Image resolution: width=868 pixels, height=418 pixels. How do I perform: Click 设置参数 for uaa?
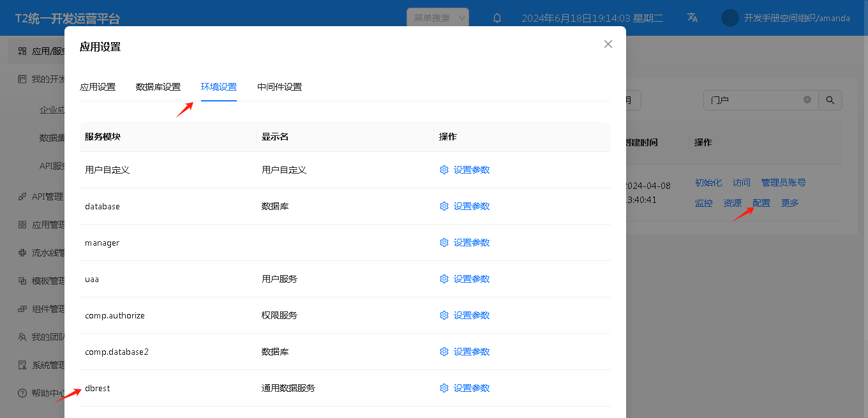pos(472,279)
